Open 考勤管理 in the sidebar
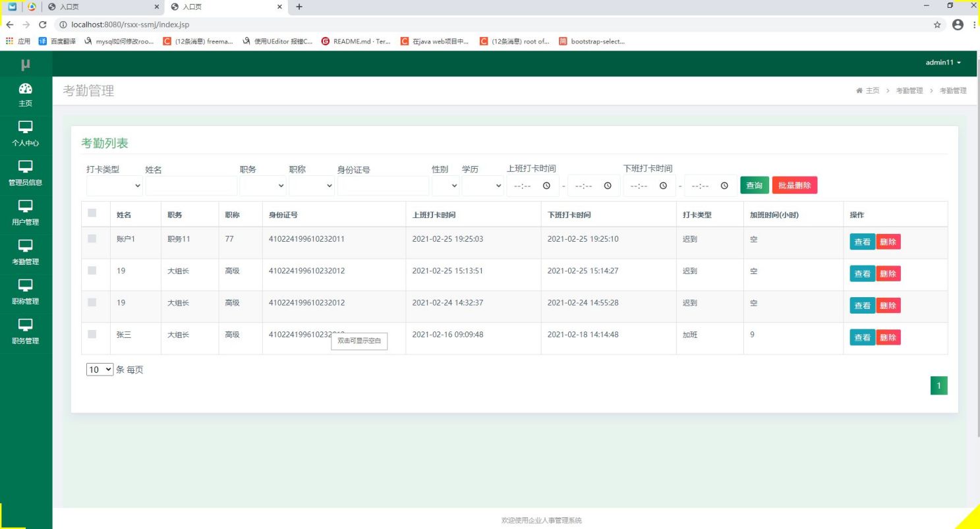The image size is (980, 529). point(26,252)
